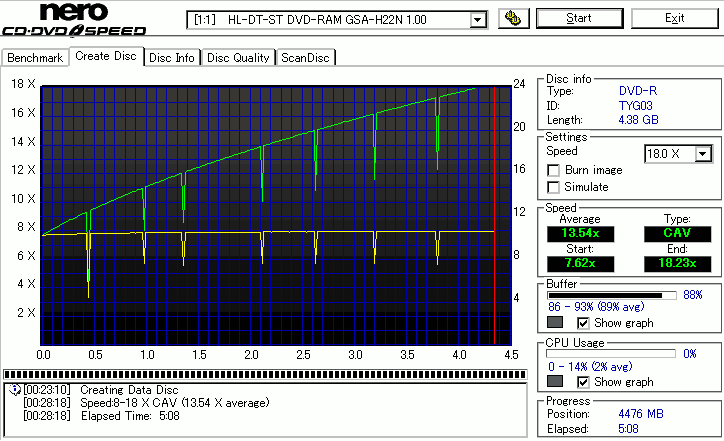Click the Nero CD-DVD Speed logo
Screen dimensions: 724x441
74,19
